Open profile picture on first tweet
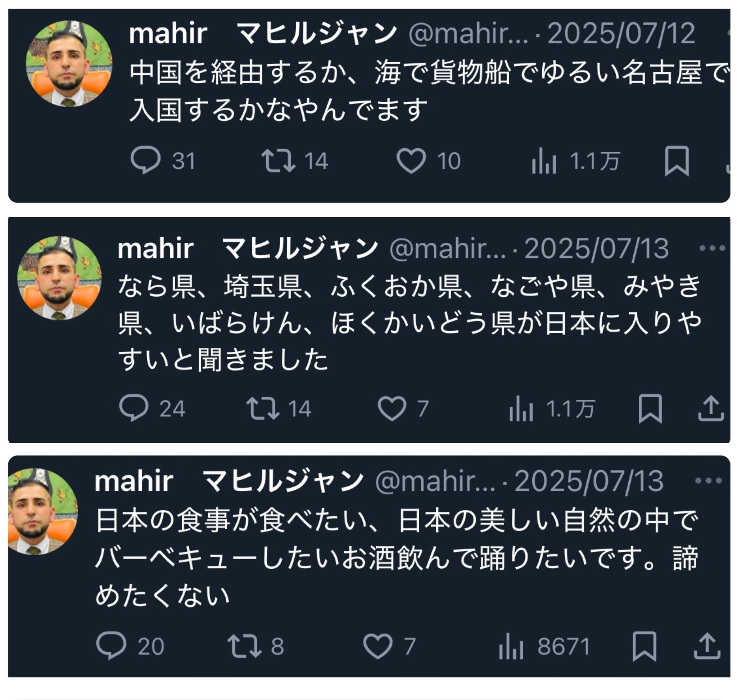The width and height of the screenshot is (737, 700). pos(69,64)
